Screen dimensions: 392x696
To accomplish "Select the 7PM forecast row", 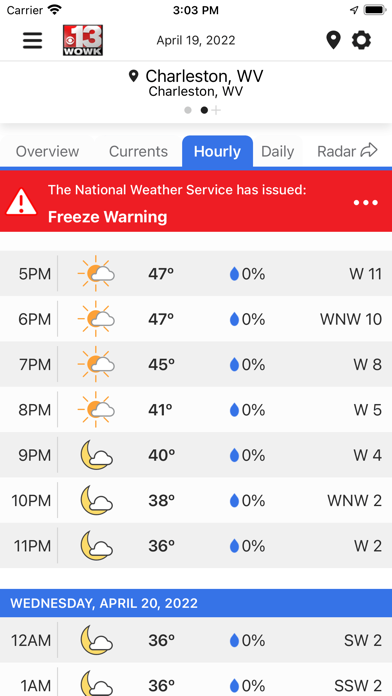I will pyautogui.click(x=196, y=364).
